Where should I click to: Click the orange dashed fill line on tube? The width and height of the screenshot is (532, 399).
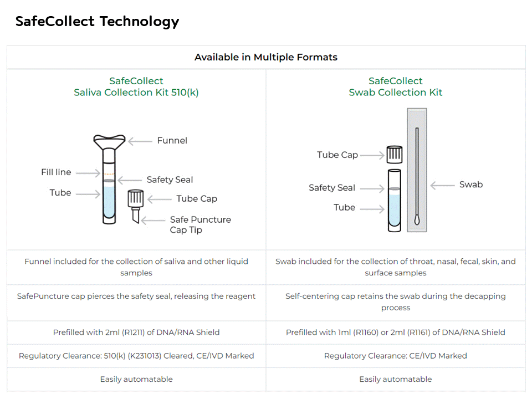pos(109,174)
